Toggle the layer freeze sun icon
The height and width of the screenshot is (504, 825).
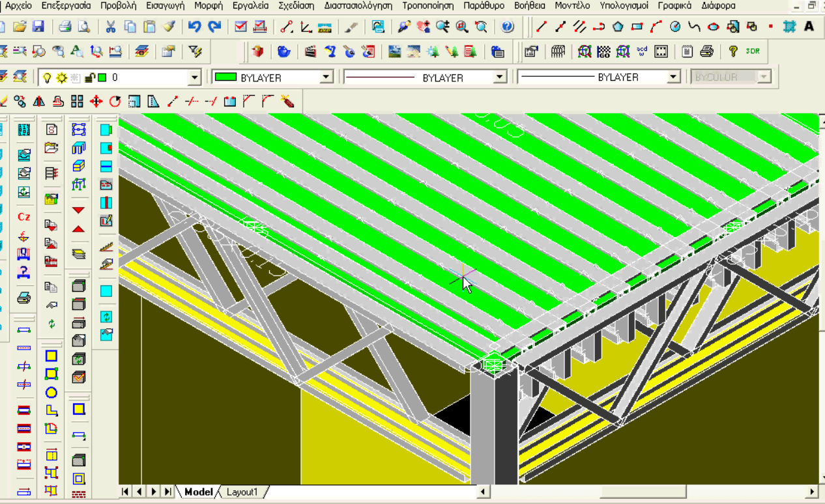pyautogui.click(x=61, y=77)
